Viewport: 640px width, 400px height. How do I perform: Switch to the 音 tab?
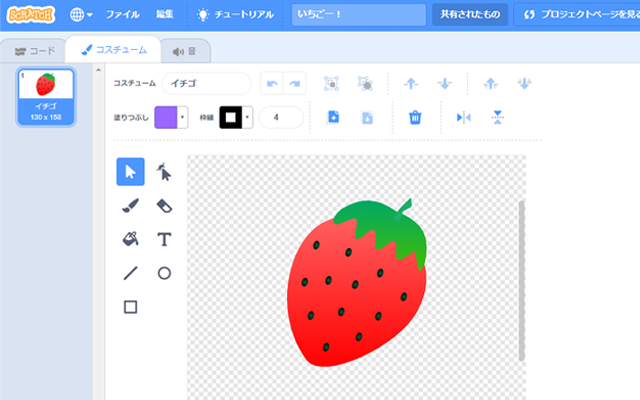click(185, 51)
